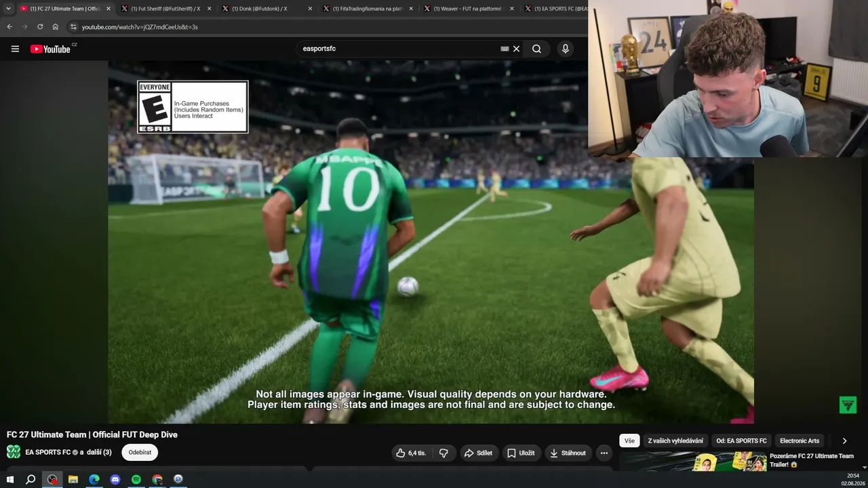
Task: Like the video with 6,4 tis. likes
Action: tap(412, 453)
